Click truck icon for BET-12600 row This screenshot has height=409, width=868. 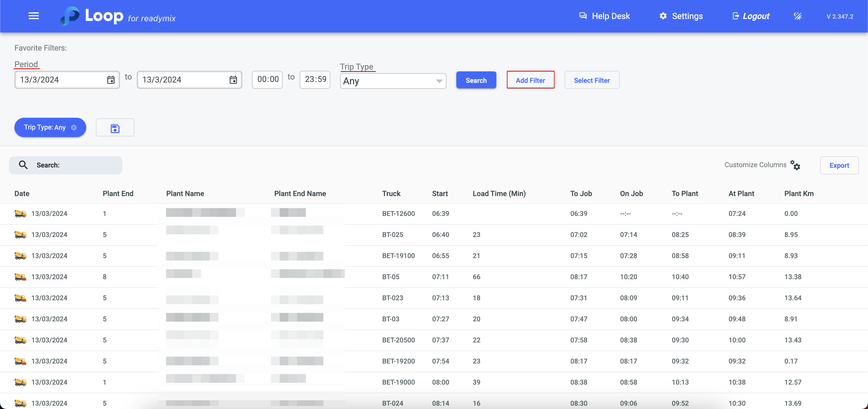(x=20, y=214)
